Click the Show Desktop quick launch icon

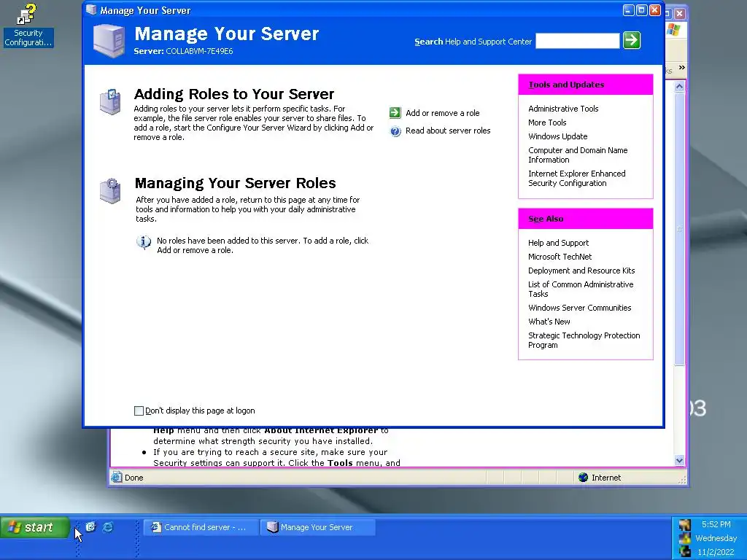click(90, 527)
